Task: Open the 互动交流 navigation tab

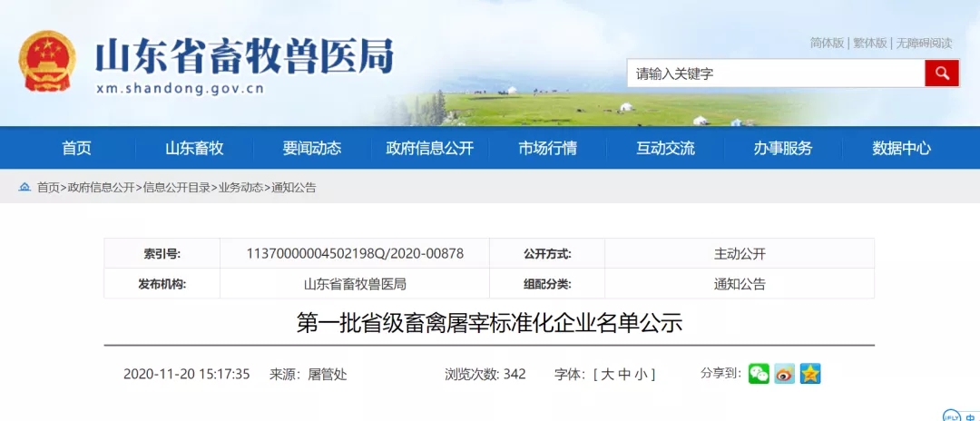Action: pos(666,148)
